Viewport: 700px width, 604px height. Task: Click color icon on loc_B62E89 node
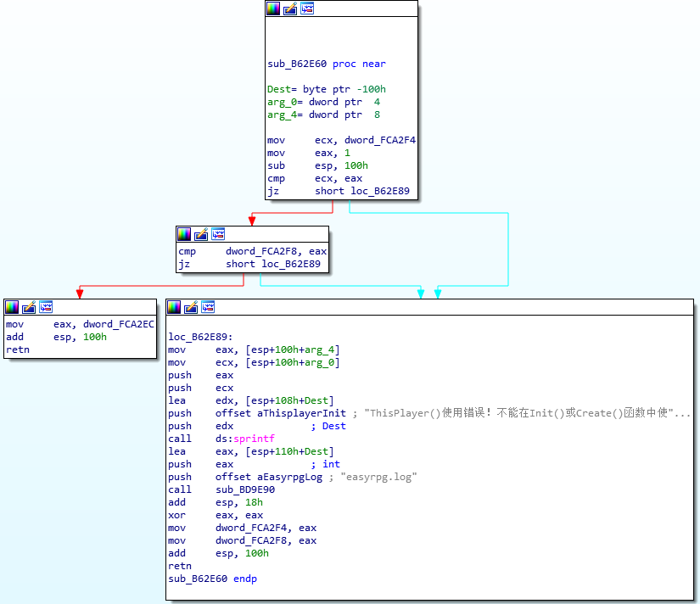[x=174, y=307]
